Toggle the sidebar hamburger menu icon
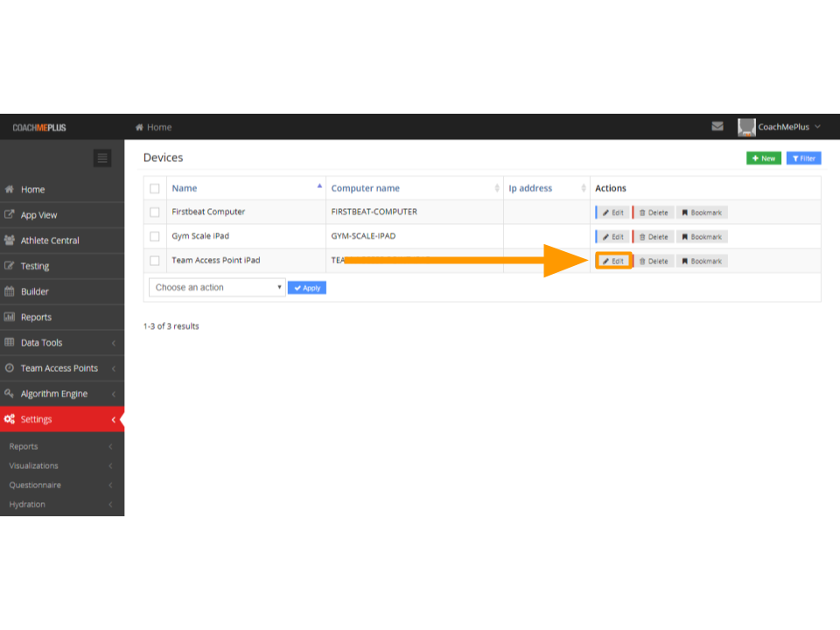Image resolution: width=840 pixels, height=630 pixels. point(102,158)
